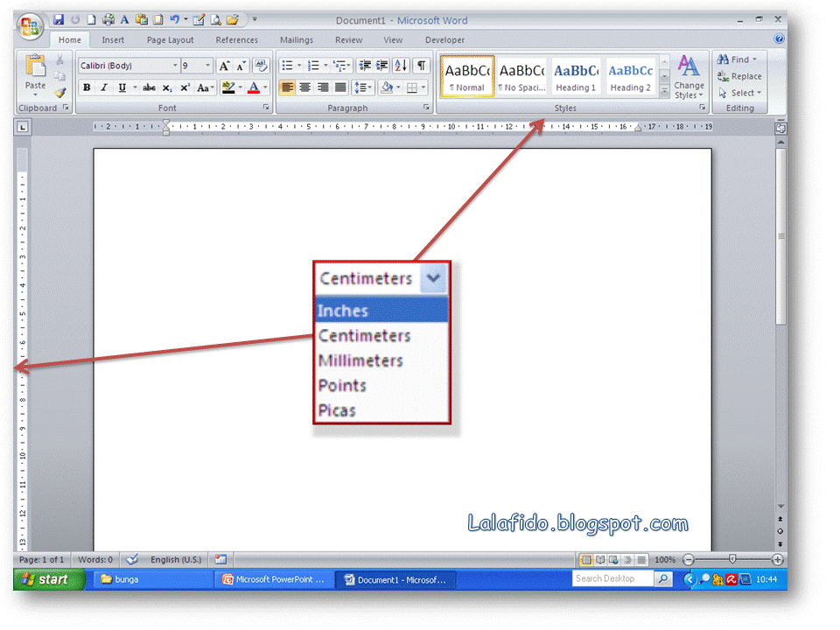The width and height of the screenshot is (840, 630).
Task: Go to the Review tab
Action: pyautogui.click(x=349, y=39)
